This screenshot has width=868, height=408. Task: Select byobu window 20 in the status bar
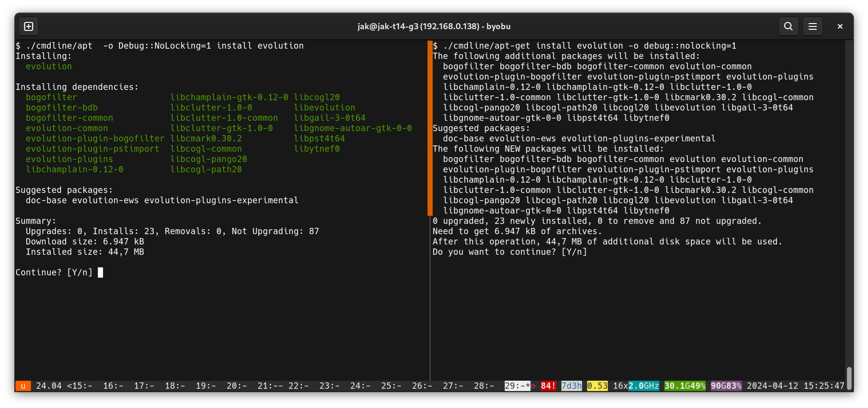tap(237, 386)
